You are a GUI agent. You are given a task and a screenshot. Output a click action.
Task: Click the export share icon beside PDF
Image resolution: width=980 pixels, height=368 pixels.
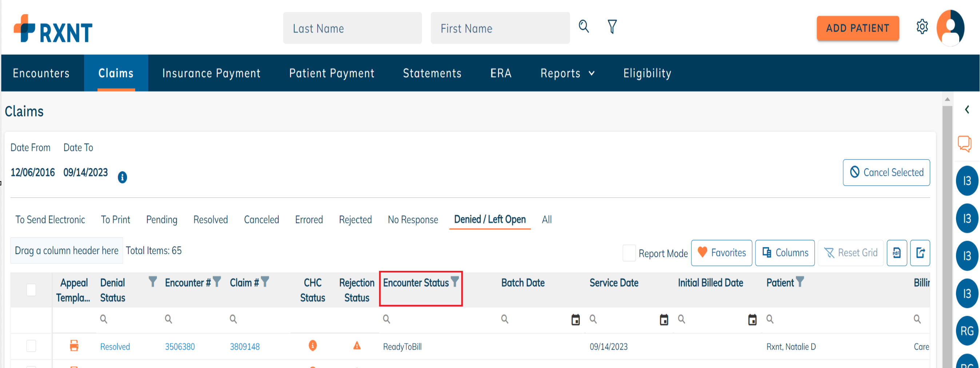click(x=920, y=253)
